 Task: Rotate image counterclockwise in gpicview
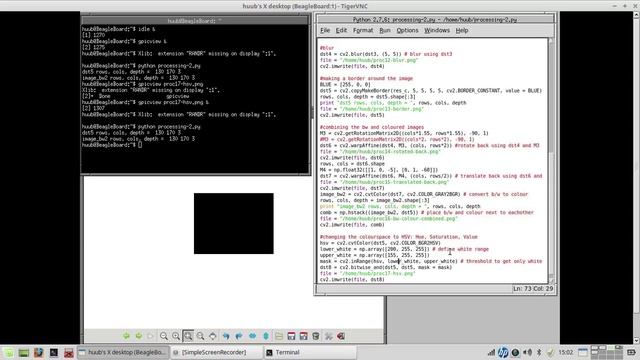click(226, 336)
